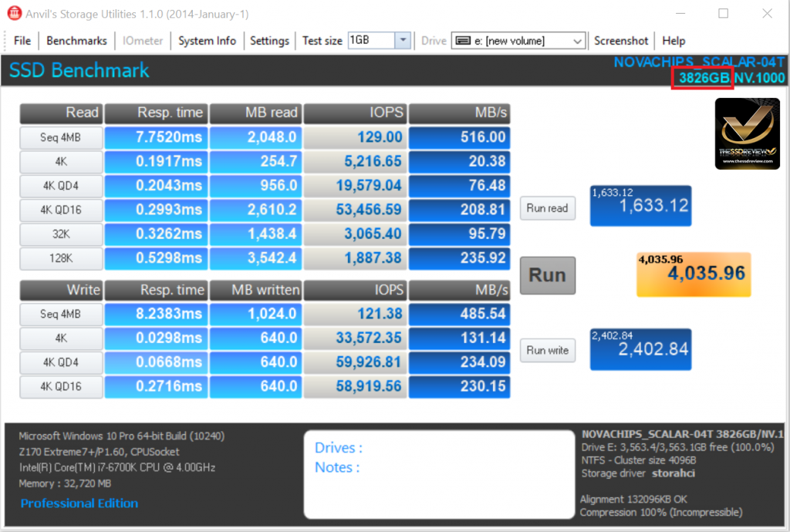790x532 pixels.
Task: Click the 4K QD16 write test button
Action: [x=60, y=386]
